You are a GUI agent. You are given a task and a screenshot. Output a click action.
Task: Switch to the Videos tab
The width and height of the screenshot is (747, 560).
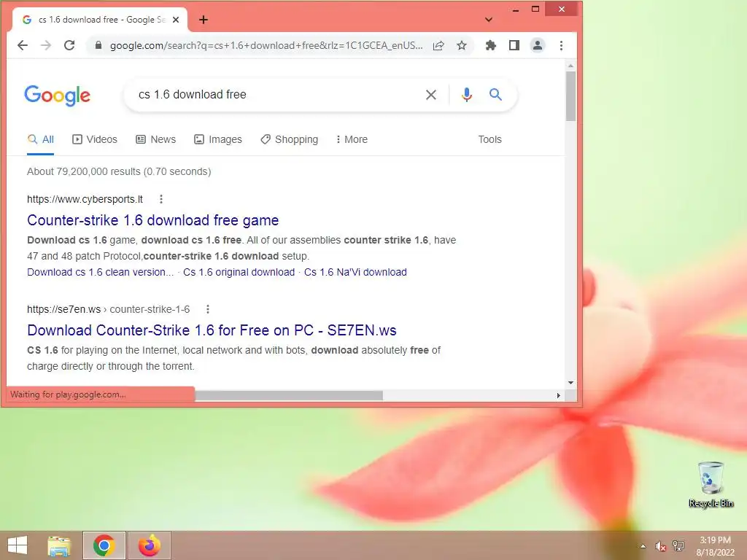[x=94, y=139]
